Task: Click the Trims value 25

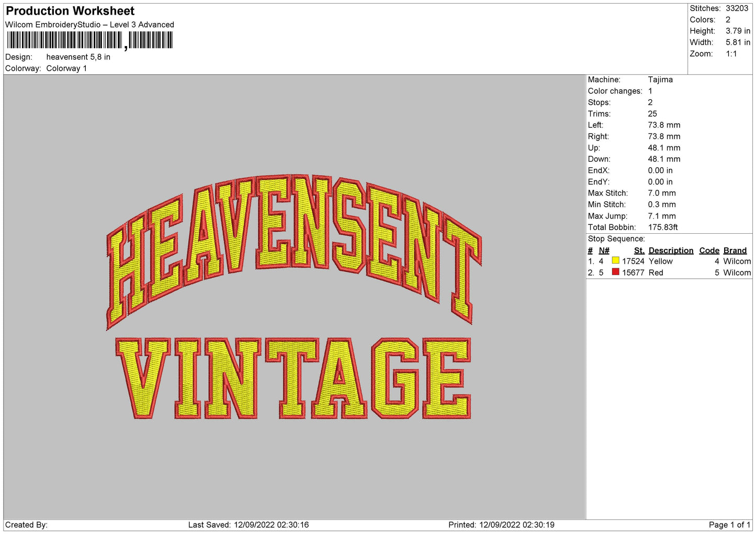Action: tap(652, 114)
